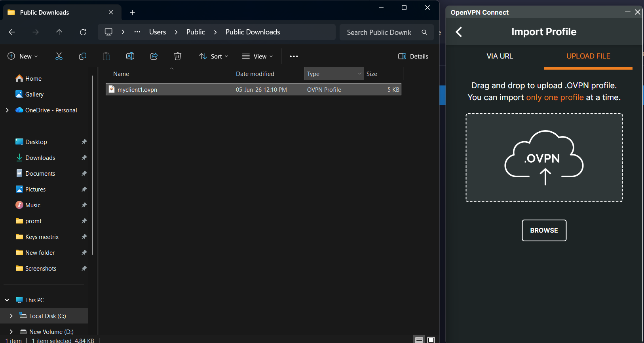Toggle the Details pane
The width and height of the screenshot is (644, 343).
pos(413,56)
